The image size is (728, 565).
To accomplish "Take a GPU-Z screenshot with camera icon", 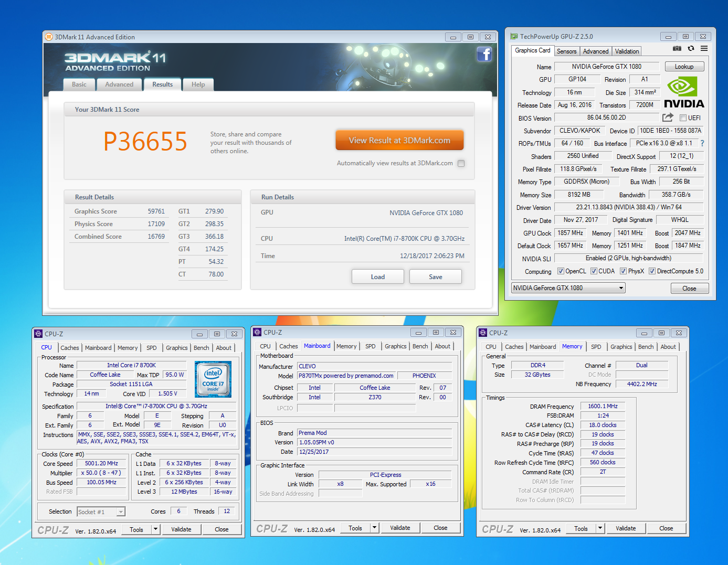I will point(677,48).
